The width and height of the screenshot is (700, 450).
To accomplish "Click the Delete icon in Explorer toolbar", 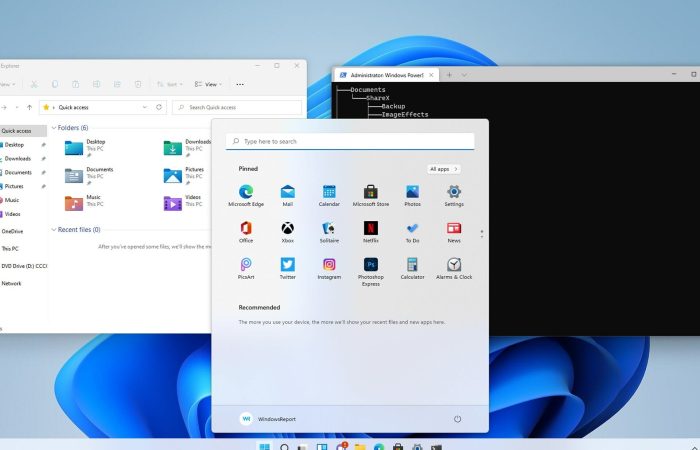I will click(x=138, y=84).
